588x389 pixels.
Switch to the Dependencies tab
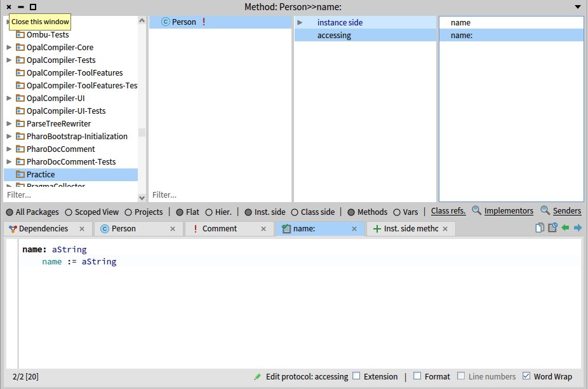[x=43, y=229]
